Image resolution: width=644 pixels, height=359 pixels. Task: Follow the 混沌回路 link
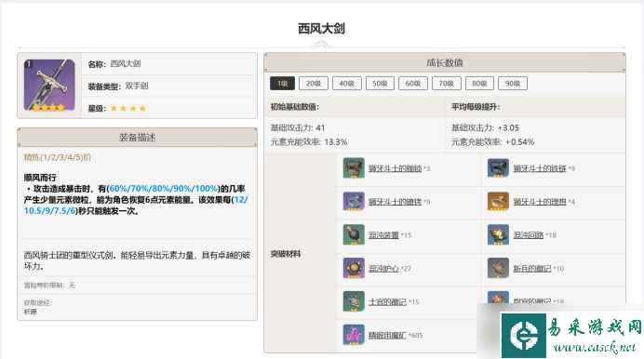coord(529,235)
